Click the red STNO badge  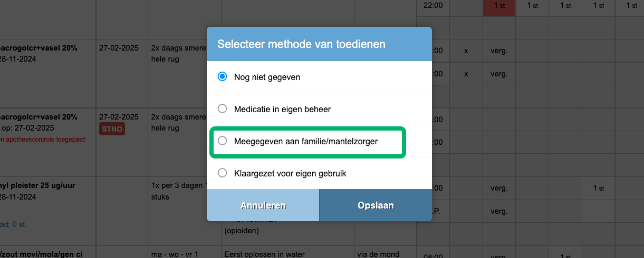click(112, 129)
